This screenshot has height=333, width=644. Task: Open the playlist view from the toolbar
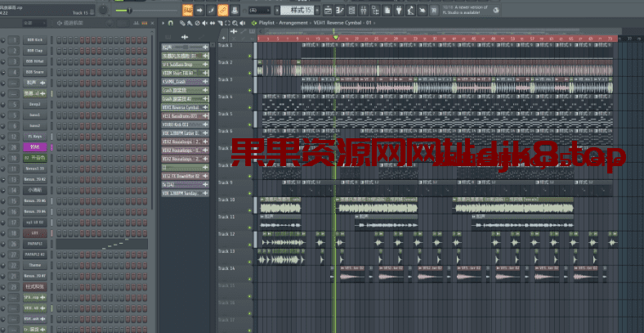click(x=327, y=10)
